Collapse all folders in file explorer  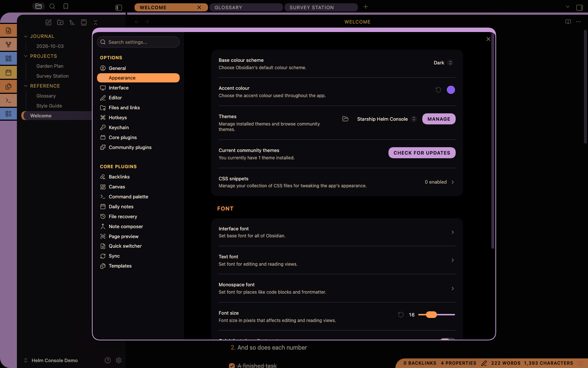point(96,22)
